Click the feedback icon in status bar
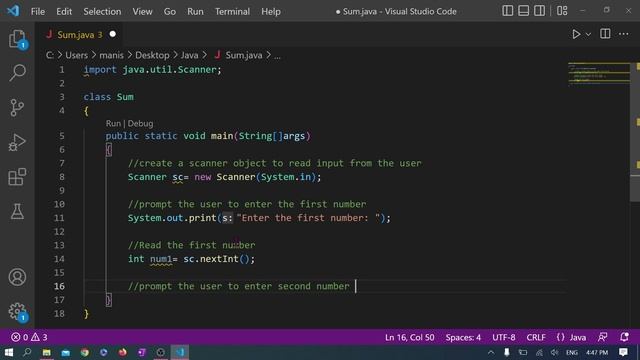This screenshot has height=360, width=640. click(x=602, y=337)
